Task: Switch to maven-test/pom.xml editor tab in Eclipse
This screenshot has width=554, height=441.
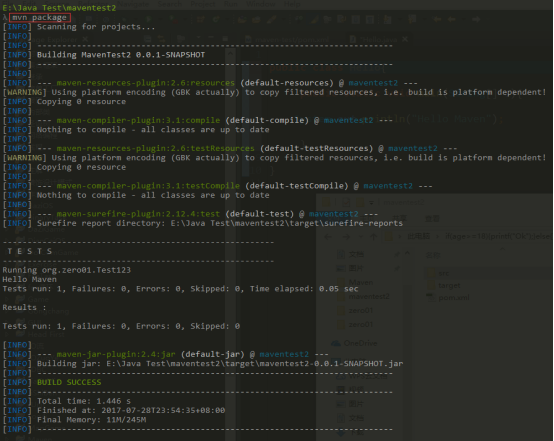Action: click(292, 40)
